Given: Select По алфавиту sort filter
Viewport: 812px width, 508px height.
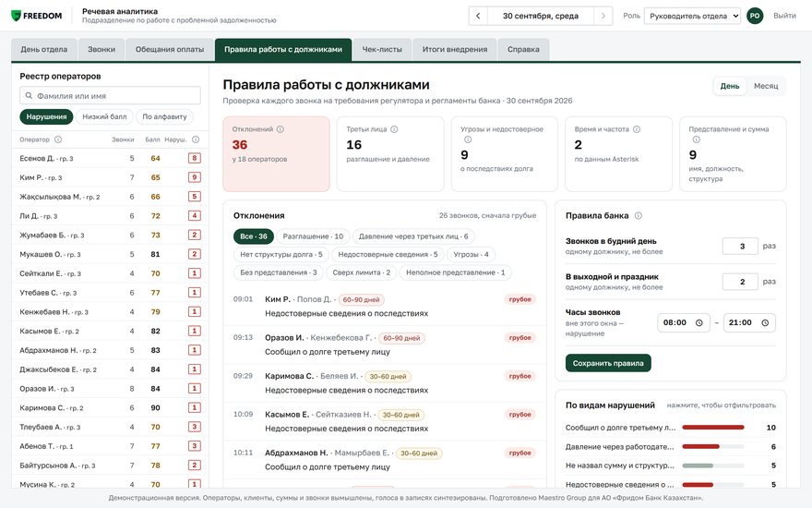Looking at the screenshot, I should click(x=164, y=116).
